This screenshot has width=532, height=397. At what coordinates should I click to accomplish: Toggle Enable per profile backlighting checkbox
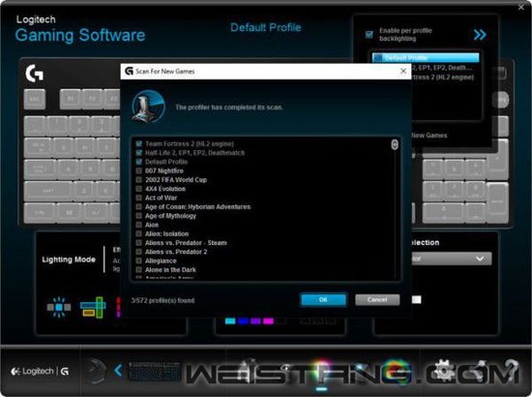tap(369, 34)
